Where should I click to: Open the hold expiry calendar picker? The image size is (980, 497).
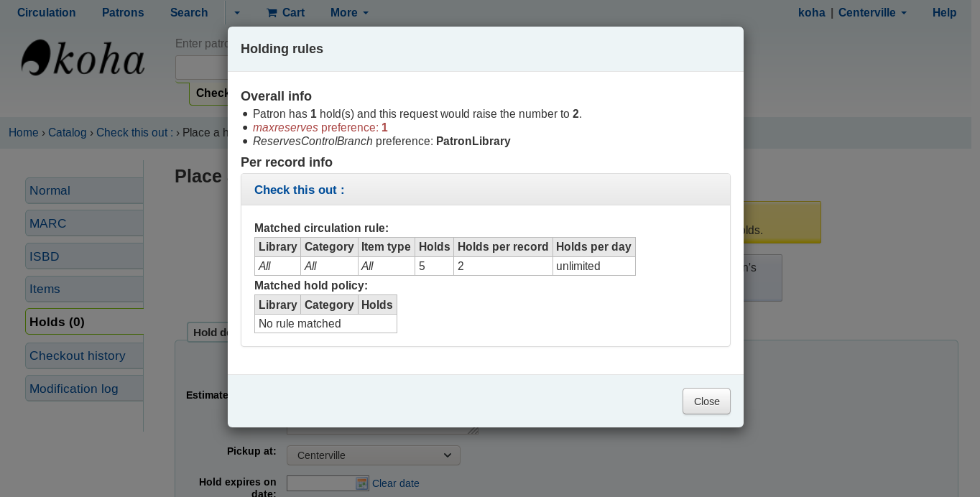pos(362,483)
